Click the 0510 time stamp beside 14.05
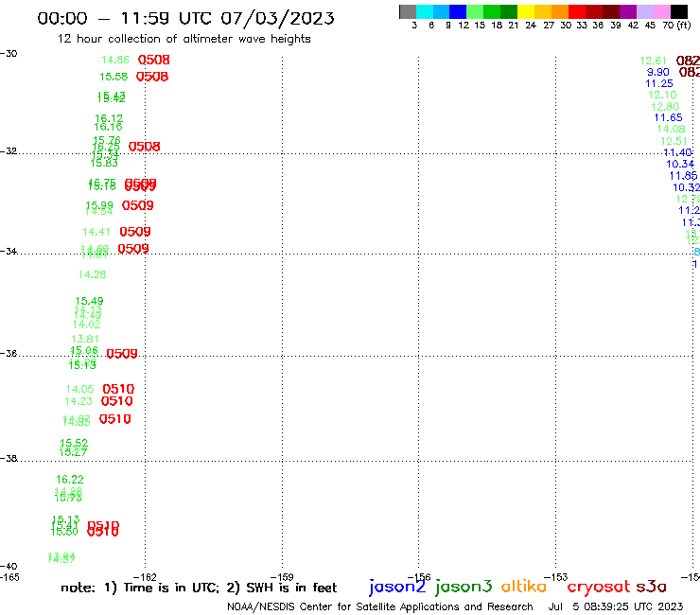 [x=118, y=389]
